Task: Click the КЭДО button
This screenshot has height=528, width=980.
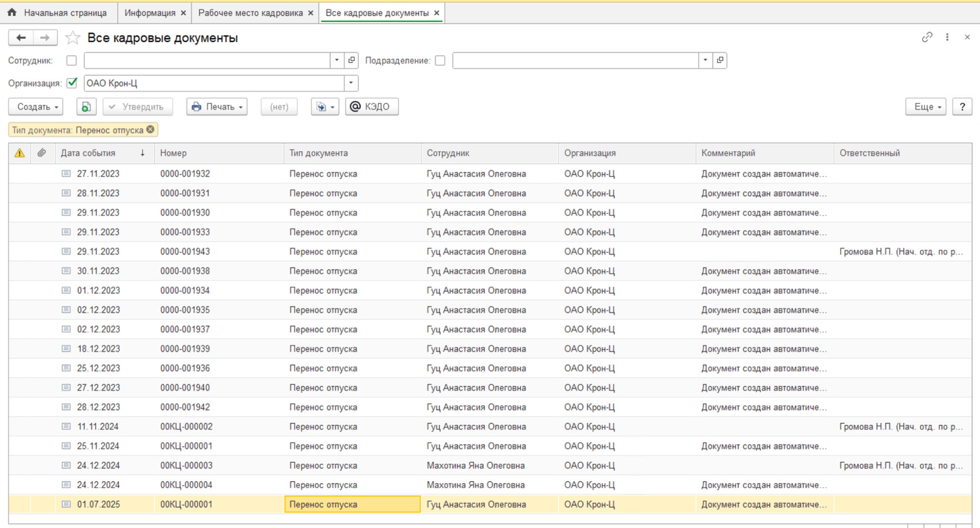Action: [371, 107]
